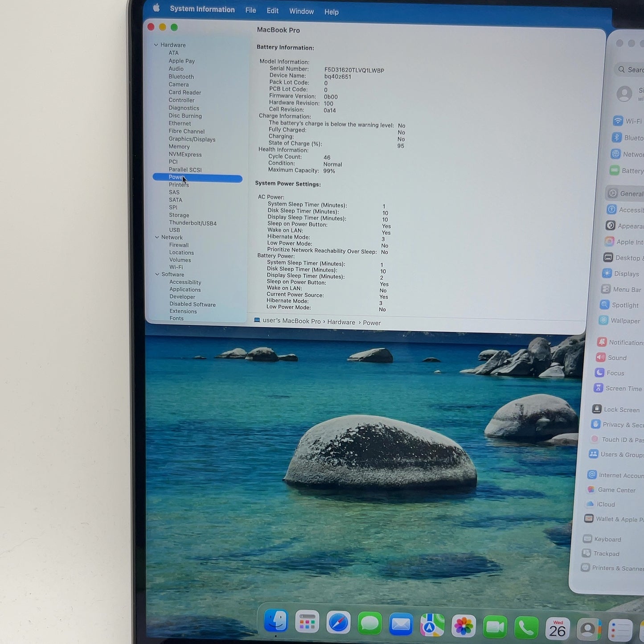Launch Safari from the Dock

click(x=338, y=623)
